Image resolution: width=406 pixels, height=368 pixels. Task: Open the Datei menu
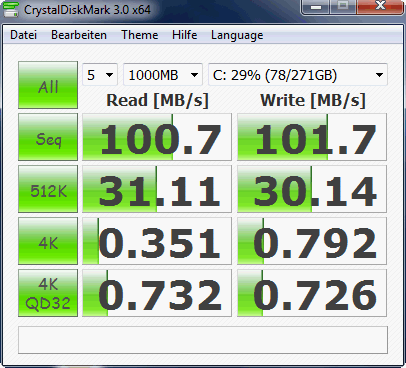[x=23, y=35]
